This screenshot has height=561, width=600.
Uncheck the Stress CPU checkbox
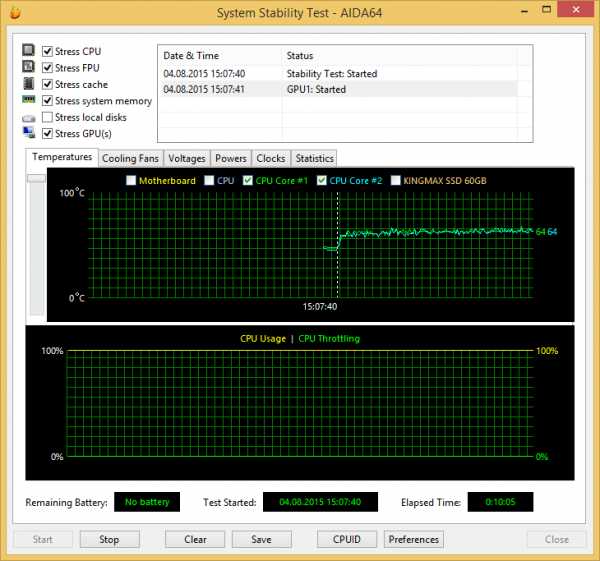tap(47, 51)
